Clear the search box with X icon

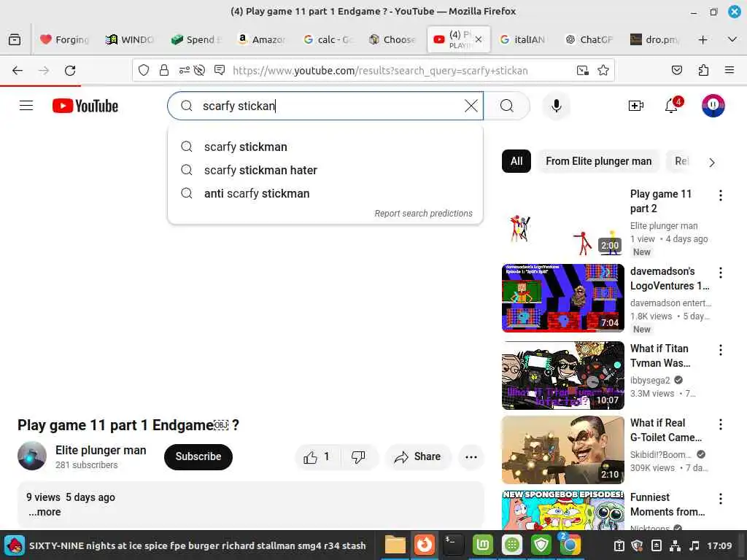pyautogui.click(x=471, y=106)
